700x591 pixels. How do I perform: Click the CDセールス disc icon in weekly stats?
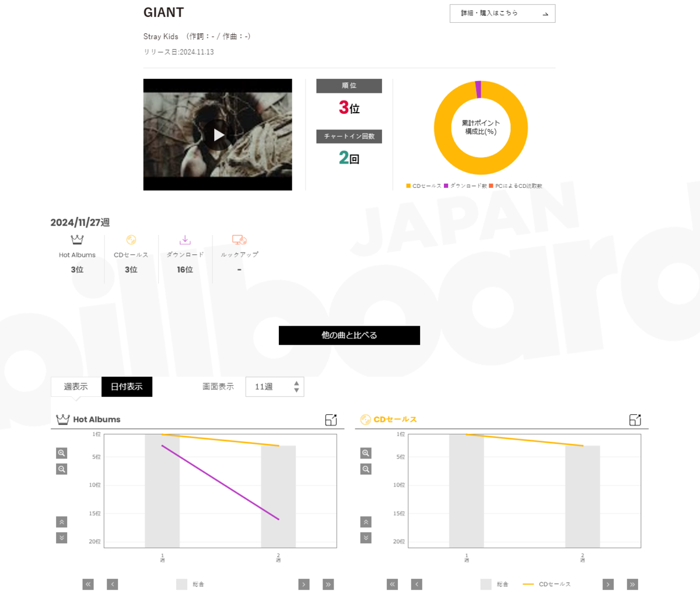(x=131, y=240)
